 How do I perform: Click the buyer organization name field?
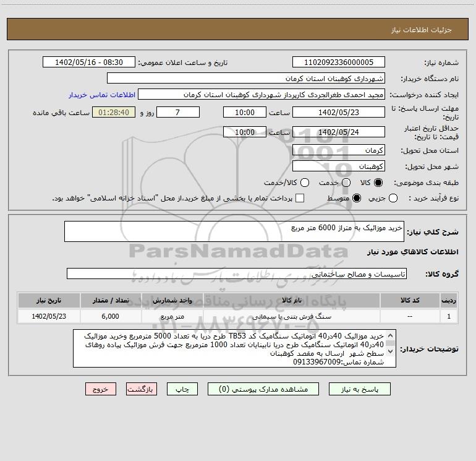pos(246,79)
